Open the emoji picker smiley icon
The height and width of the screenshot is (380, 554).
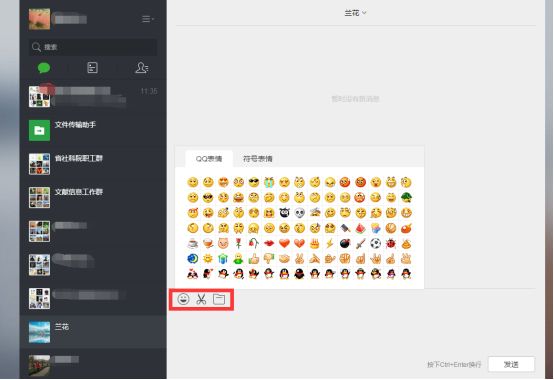183,299
